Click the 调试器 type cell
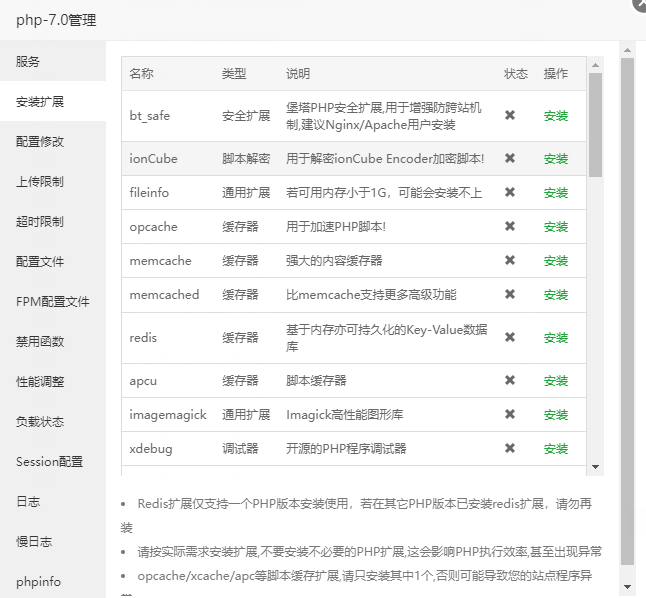The width and height of the screenshot is (646, 598). 240,448
